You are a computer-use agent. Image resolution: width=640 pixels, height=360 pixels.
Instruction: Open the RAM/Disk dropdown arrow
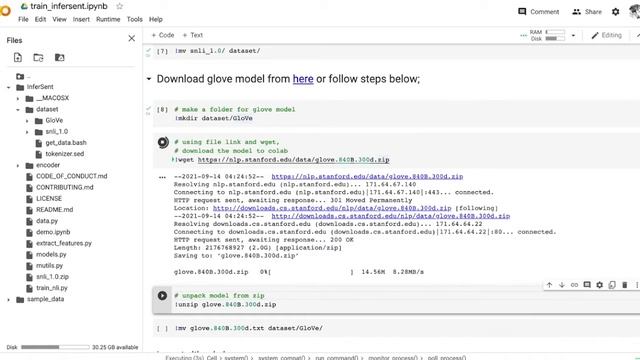pos(573,36)
